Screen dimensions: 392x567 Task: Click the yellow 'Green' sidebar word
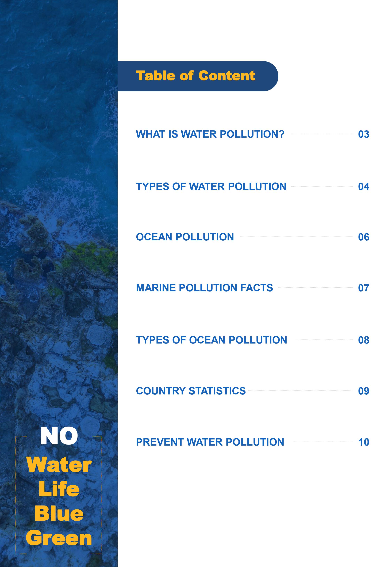pos(59,538)
